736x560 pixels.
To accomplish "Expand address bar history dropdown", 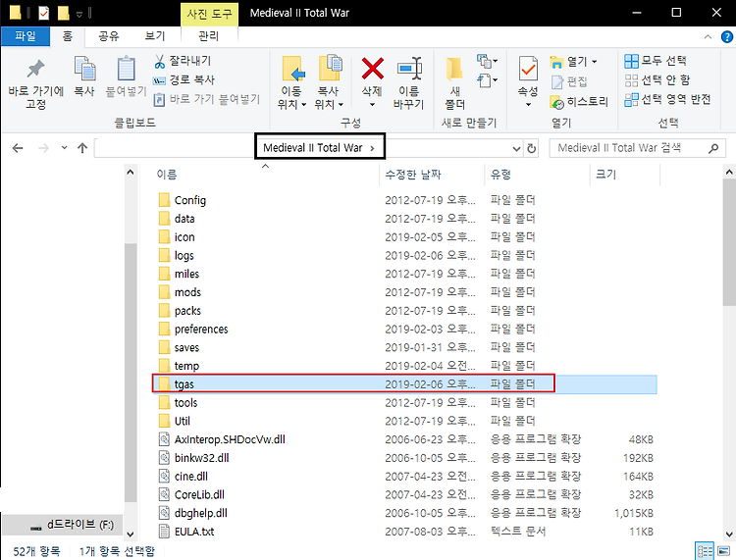I will tap(516, 149).
